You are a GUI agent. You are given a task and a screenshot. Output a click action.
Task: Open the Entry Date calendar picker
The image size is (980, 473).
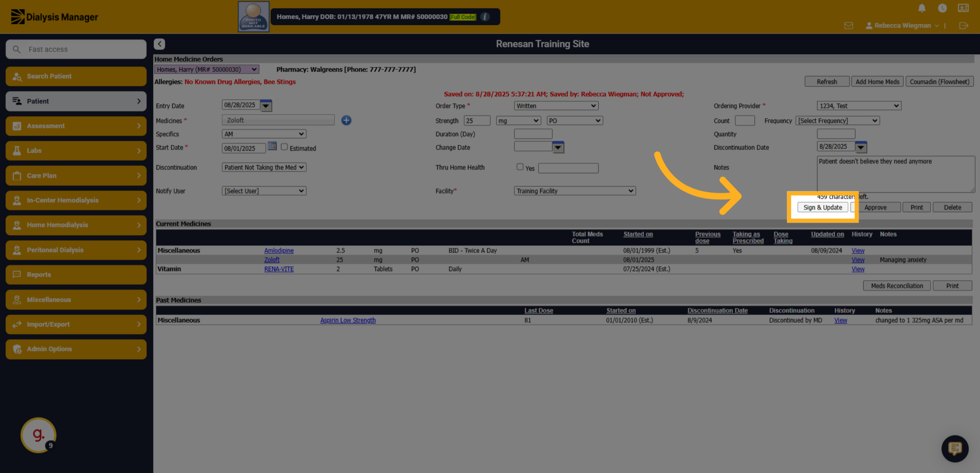click(x=266, y=105)
